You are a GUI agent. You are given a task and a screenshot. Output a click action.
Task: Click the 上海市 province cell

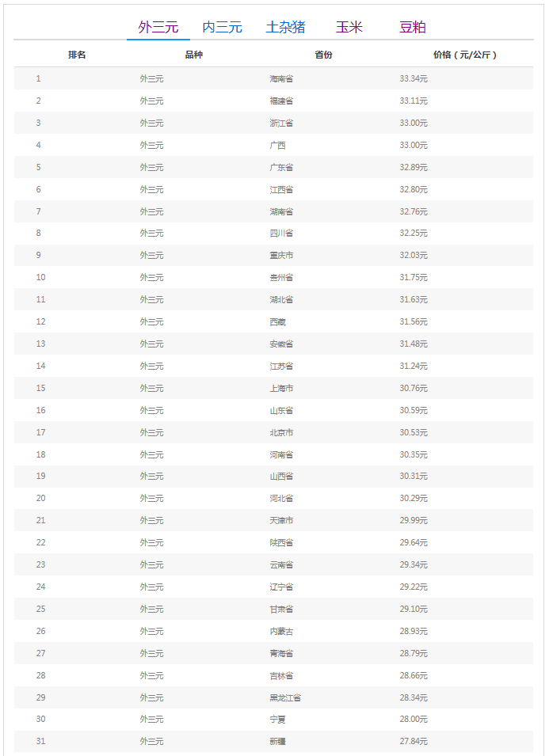pyautogui.click(x=281, y=389)
